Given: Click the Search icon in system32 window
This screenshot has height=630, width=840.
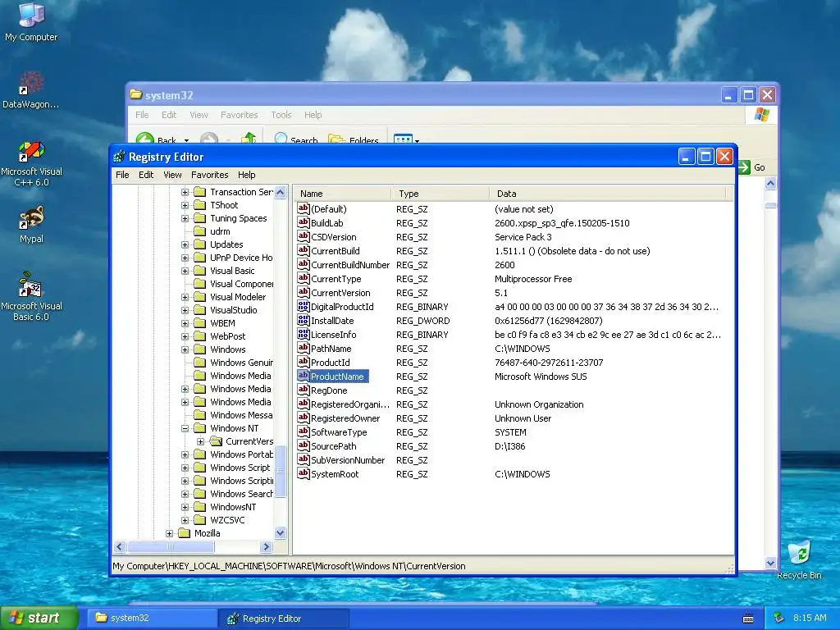Looking at the screenshot, I should point(281,139).
